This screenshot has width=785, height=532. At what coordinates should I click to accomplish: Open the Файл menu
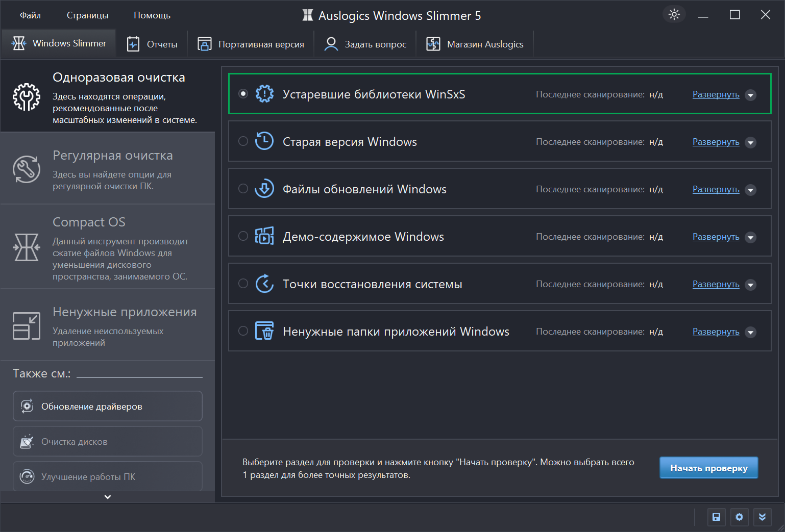pyautogui.click(x=30, y=15)
